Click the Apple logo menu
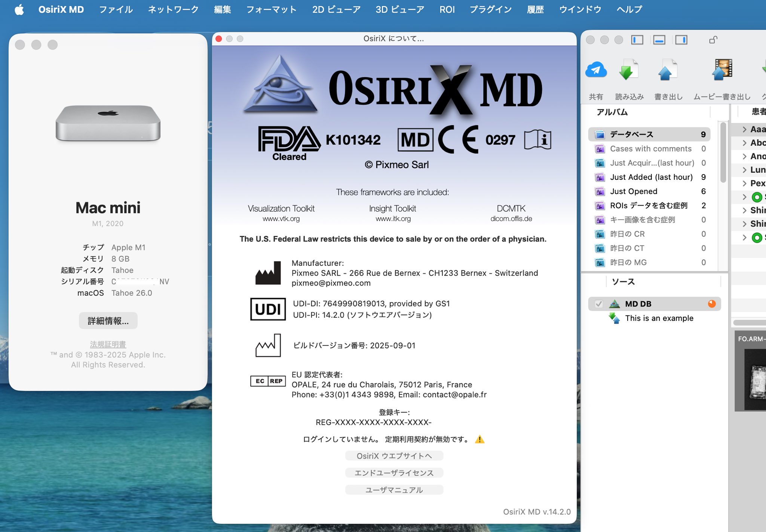The image size is (766, 532). (19, 10)
